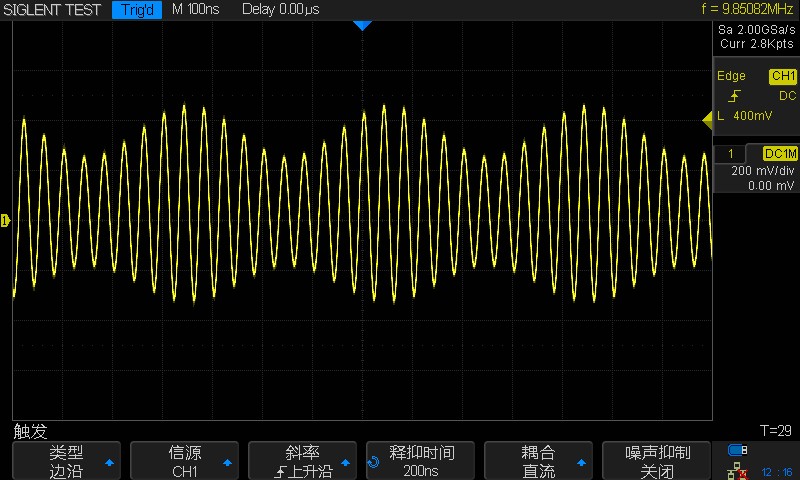Toggle the DC1M coupling badge
This screenshot has height=480, width=800.
[780, 153]
